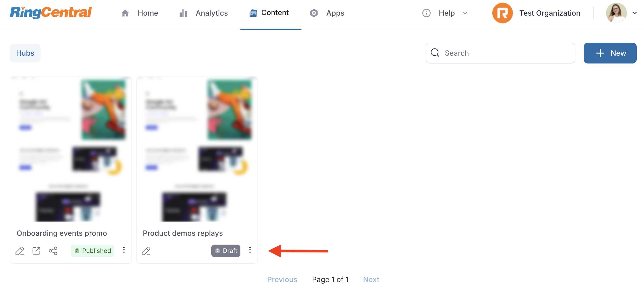
Task: Share the Onboarding events promo hub
Action: point(53,251)
